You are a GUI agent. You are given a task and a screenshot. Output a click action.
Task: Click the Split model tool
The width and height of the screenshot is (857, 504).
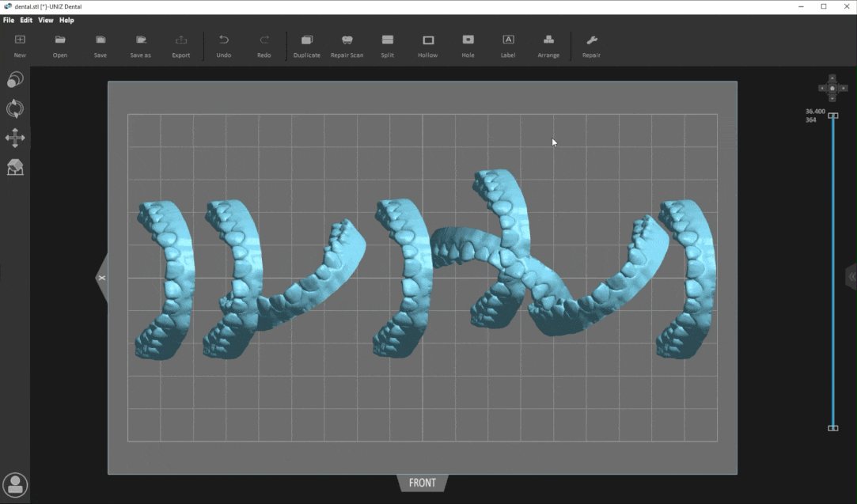387,46
